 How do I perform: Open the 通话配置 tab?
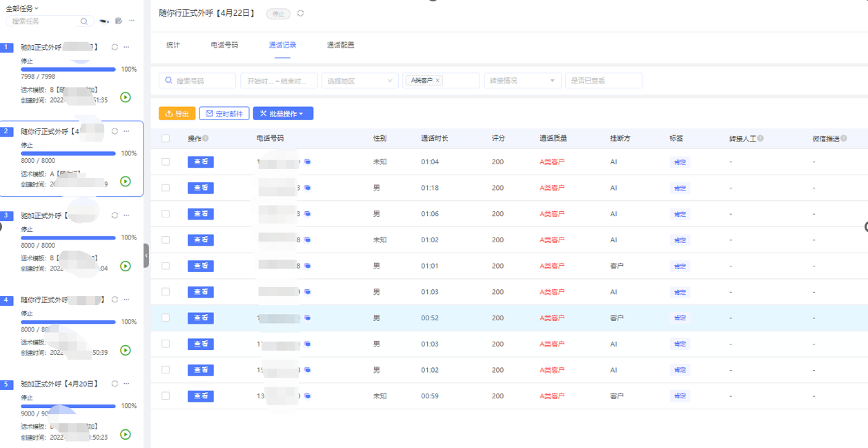click(340, 45)
